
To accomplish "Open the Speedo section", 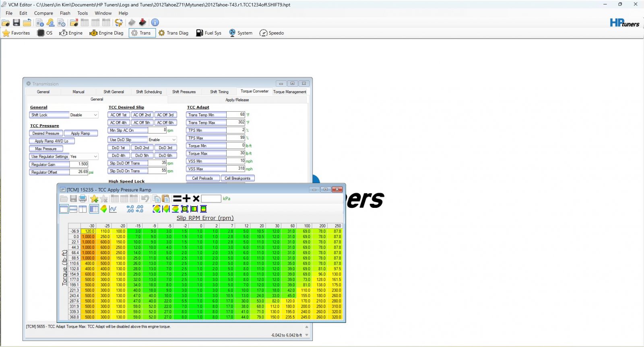I will (x=272, y=33).
